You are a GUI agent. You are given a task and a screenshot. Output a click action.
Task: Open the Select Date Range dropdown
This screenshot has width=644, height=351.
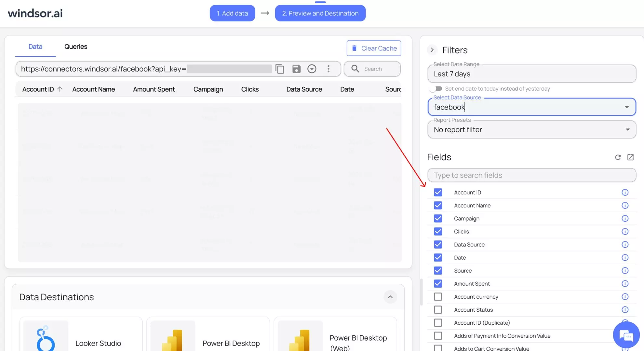click(532, 74)
